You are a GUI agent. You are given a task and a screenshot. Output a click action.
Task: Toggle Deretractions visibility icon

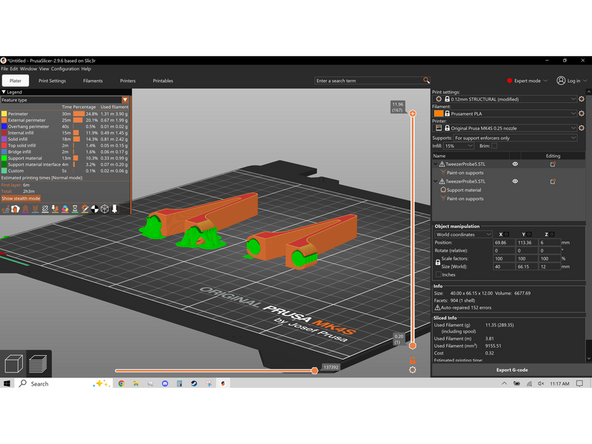pyautogui.click(x=35, y=209)
